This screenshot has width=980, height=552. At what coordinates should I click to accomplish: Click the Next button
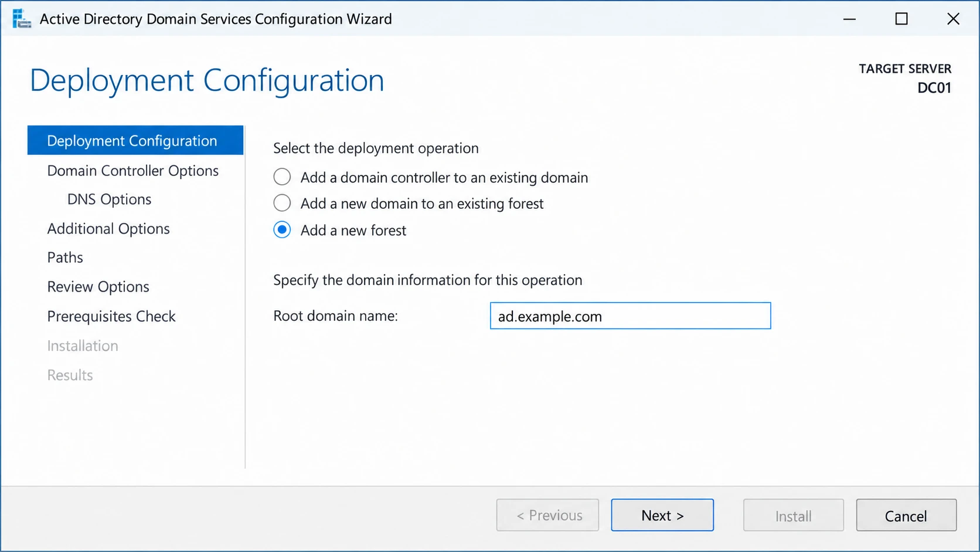coord(662,515)
